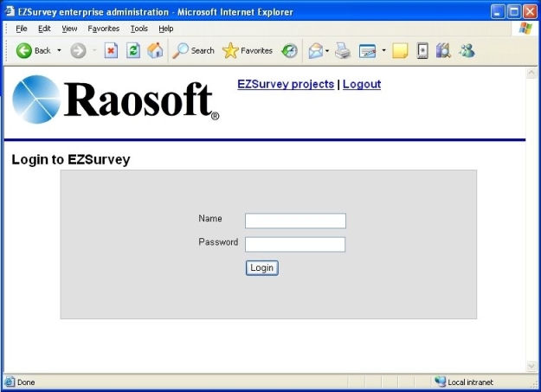Open the Tools menu
This screenshot has width=541, height=392.
click(138, 29)
